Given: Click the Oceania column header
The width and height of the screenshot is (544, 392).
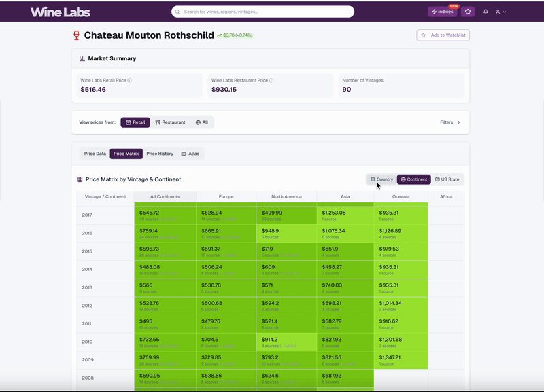Looking at the screenshot, I should coord(401,196).
